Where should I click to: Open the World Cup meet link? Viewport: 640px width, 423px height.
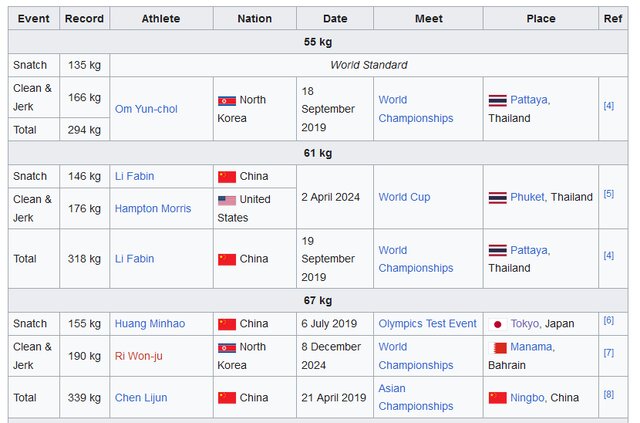(x=404, y=197)
